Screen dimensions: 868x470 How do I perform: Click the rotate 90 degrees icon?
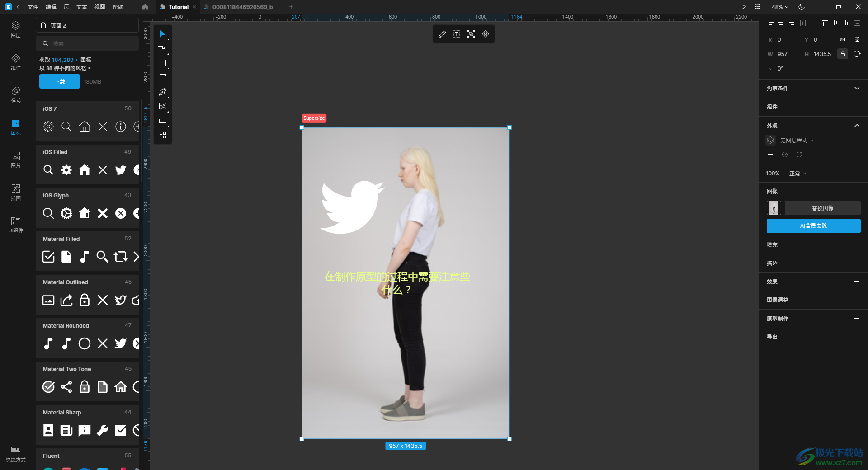point(857,54)
